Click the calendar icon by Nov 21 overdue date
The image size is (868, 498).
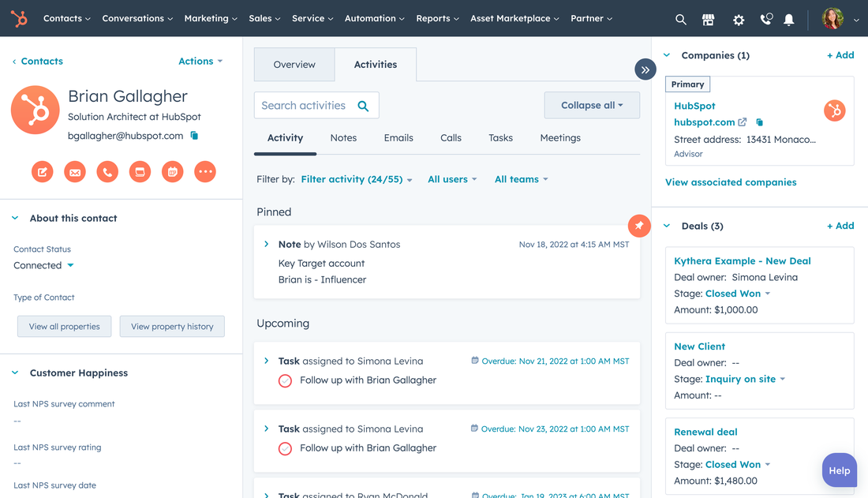475,361
